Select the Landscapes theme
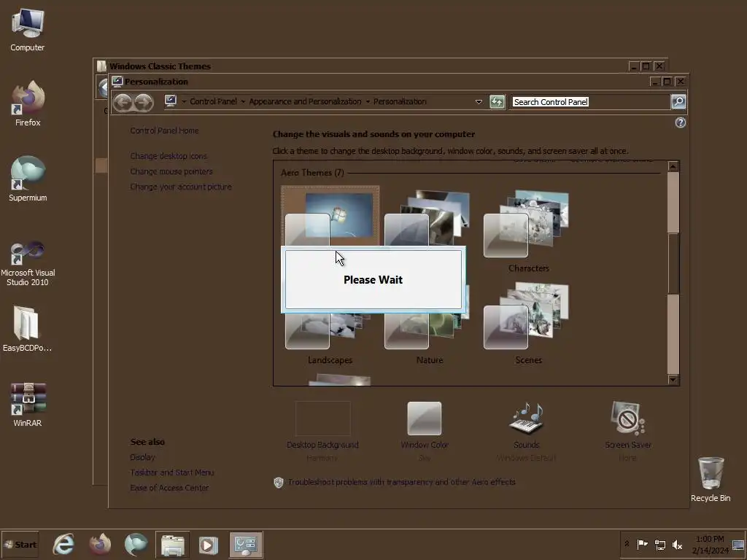This screenshot has width=747, height=560. pyautogui.click(x=330, y=338)
